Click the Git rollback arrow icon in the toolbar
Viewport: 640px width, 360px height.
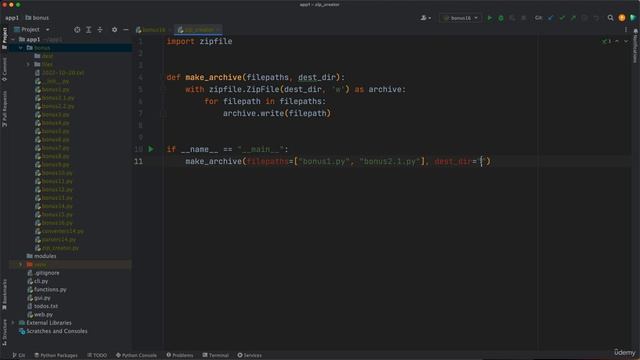[x=596, y=18]
